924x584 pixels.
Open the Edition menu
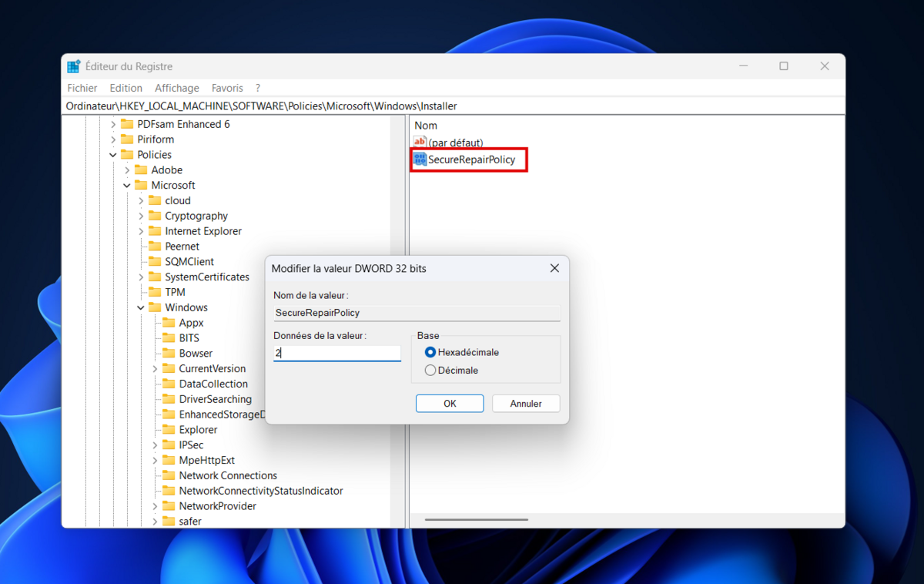(126, 88)
